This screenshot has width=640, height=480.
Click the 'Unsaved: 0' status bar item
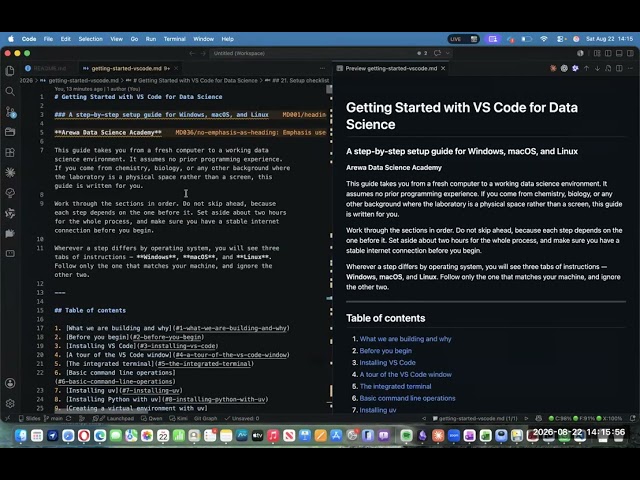(x=242, y=418)
